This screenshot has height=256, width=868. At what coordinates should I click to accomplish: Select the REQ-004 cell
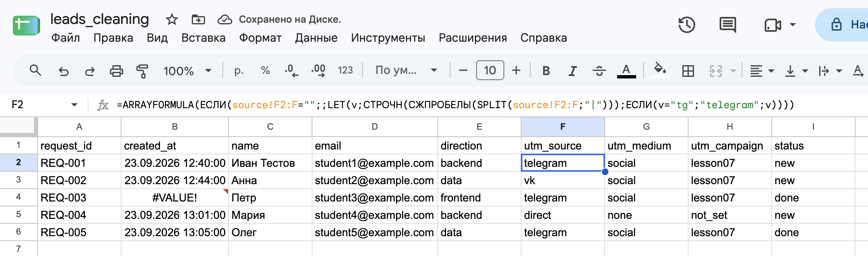[x=79, y=215]
